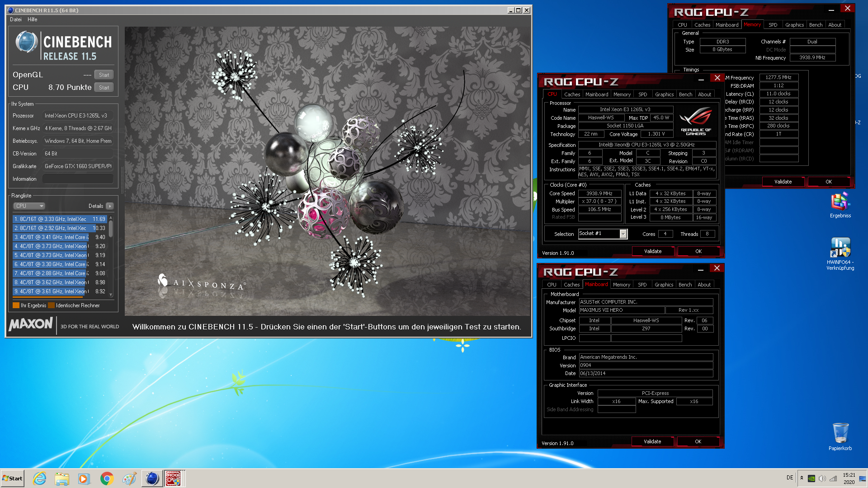Select ranking entry 9. 4C/8T @ 3.61 GHz
The image size is (868, 488).
(60, 291)
